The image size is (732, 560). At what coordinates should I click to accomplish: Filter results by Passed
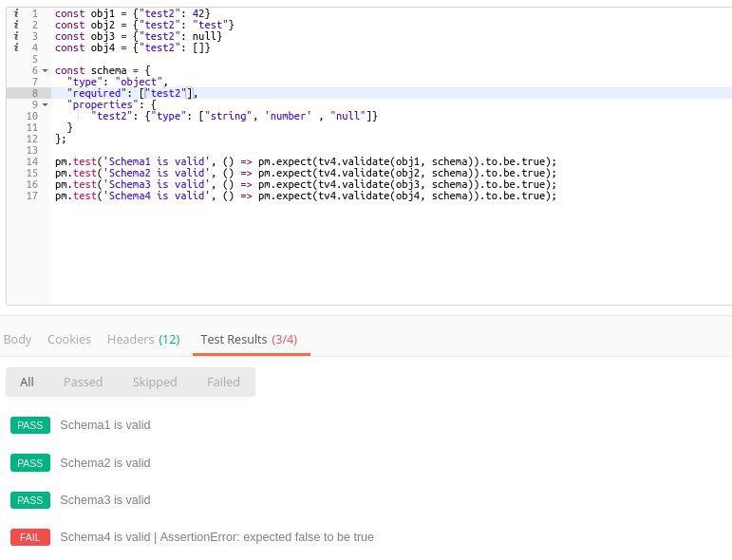pyautogui.click(x=84, y=382)
